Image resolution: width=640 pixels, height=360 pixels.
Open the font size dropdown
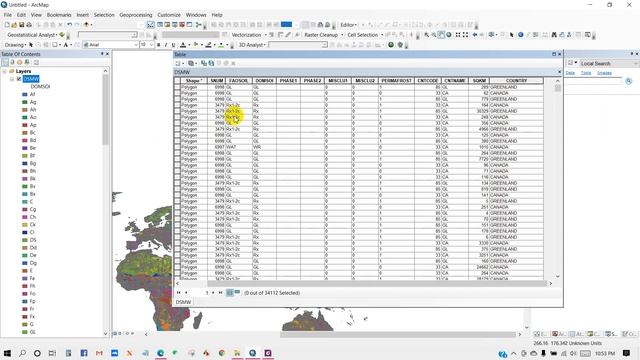tap(151, 44)
